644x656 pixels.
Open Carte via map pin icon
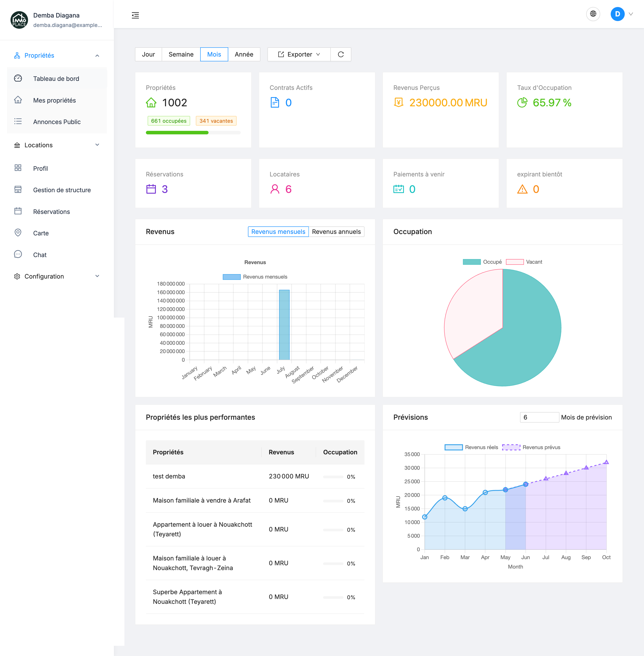click(x=18, y=233)
